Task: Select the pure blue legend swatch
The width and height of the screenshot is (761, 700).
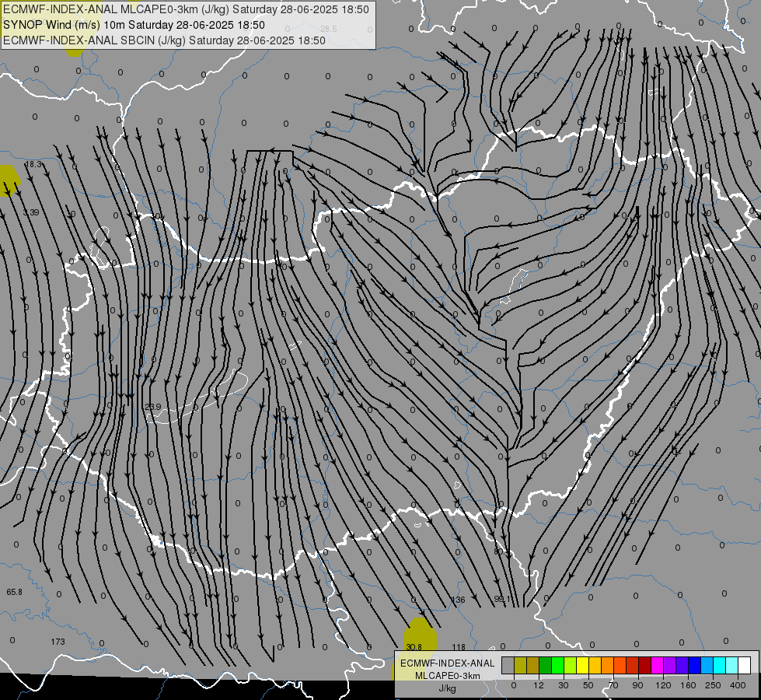Action: pyautogui.click(x=694, y=665)
